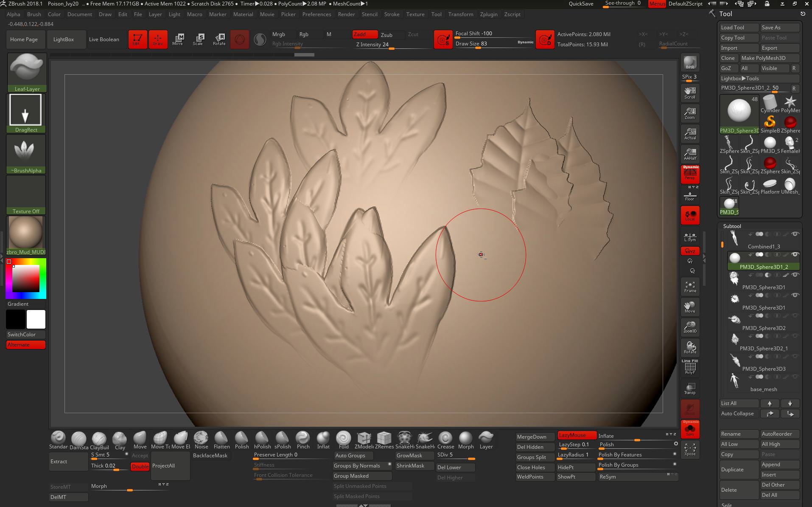Hide the PM3D_Sphere3D1_2 subtool eye

(795, 254)
